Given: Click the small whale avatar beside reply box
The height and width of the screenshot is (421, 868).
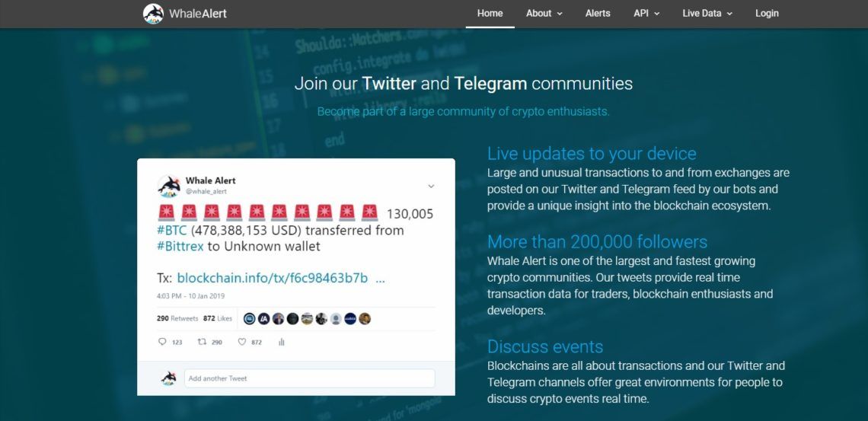Looking at the screenshot, I should 169,378.
